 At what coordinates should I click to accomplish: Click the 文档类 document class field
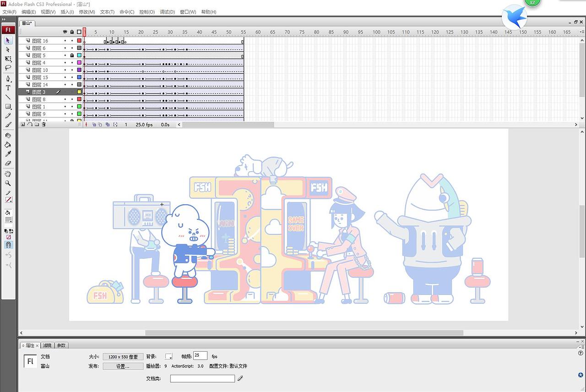pos(202,379)
